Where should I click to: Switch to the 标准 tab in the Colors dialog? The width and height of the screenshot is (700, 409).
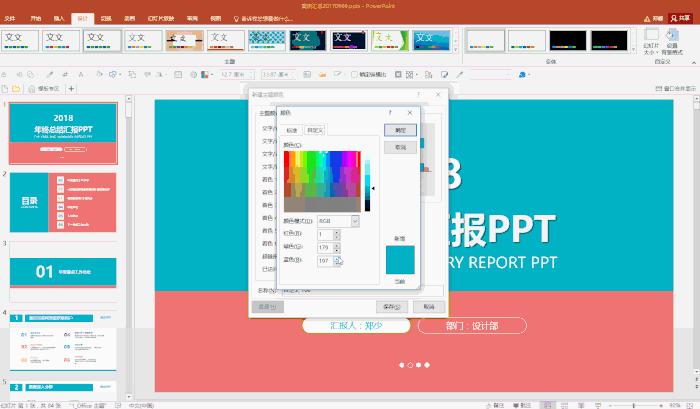click(x=292, y=130)
